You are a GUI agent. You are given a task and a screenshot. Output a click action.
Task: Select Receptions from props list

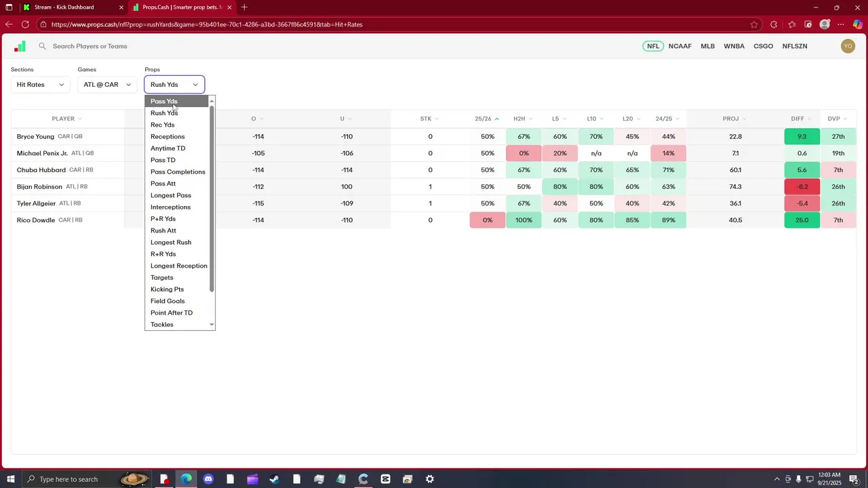click(176, 136)
